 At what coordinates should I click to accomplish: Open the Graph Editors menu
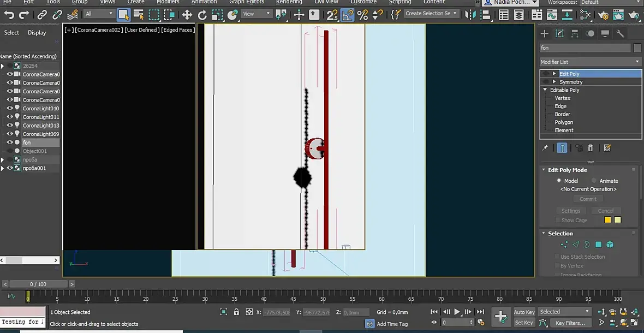(x=247, y=2)
